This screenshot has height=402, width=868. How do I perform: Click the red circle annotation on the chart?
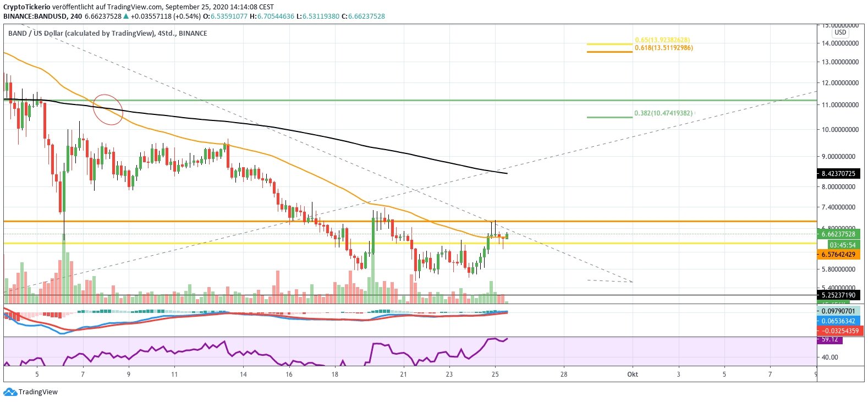[108, 109]
